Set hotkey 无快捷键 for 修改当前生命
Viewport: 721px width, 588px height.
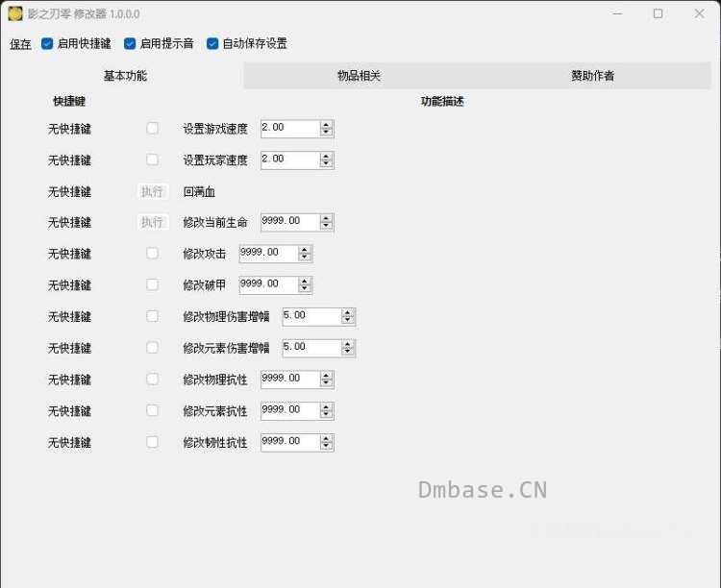coord(69,223)
